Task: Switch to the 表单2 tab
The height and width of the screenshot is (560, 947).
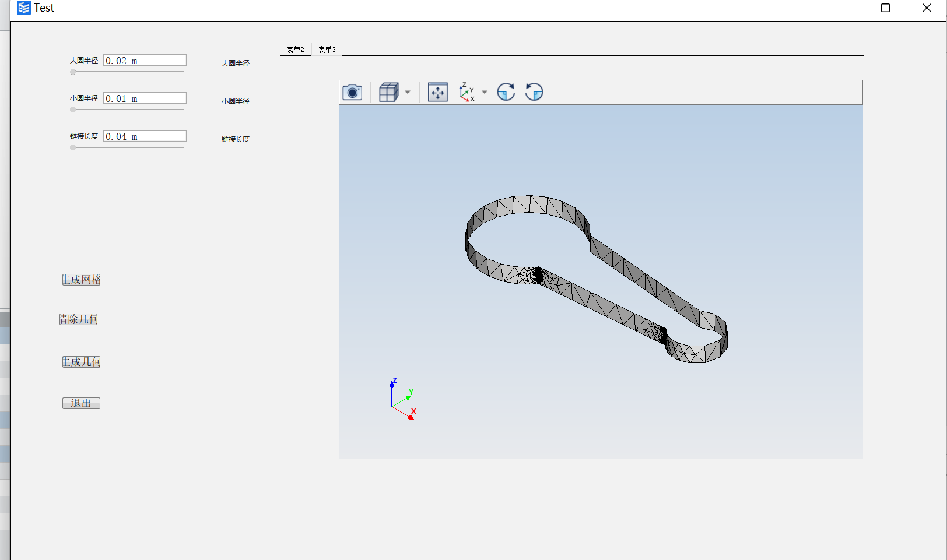Action: pyautogui.click(x=296, y=50)
